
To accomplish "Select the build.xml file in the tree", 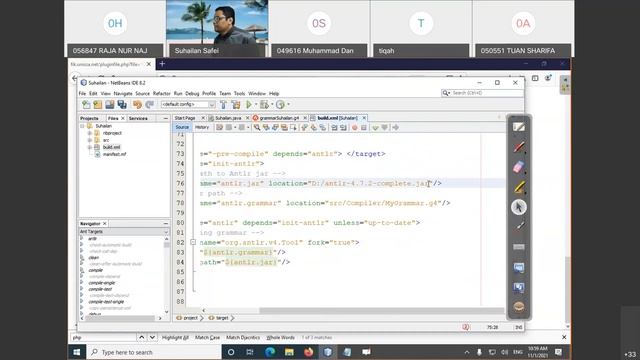I will (x=111, y=147).
